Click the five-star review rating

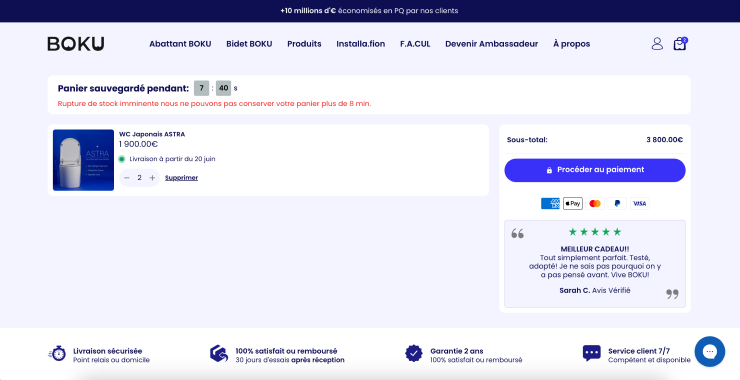(x=595, y=232)
